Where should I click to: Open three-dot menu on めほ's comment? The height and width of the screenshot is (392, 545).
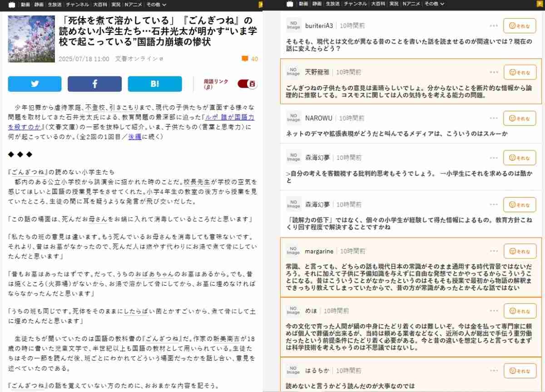(494, 311)
